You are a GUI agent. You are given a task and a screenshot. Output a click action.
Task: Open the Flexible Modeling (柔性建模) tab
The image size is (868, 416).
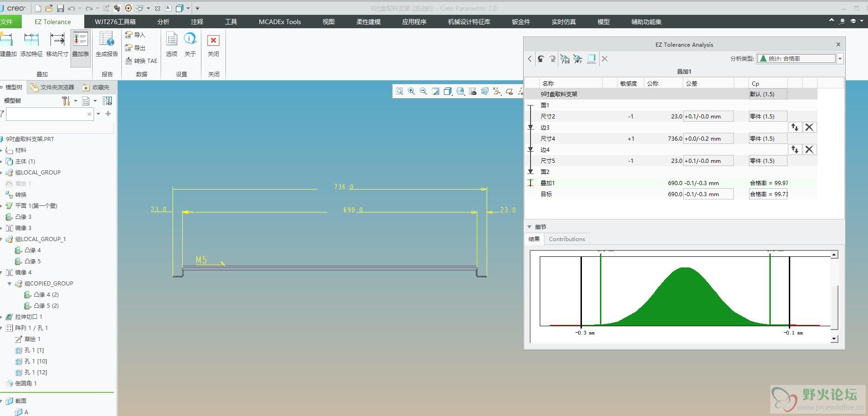[x=368, y=22]
